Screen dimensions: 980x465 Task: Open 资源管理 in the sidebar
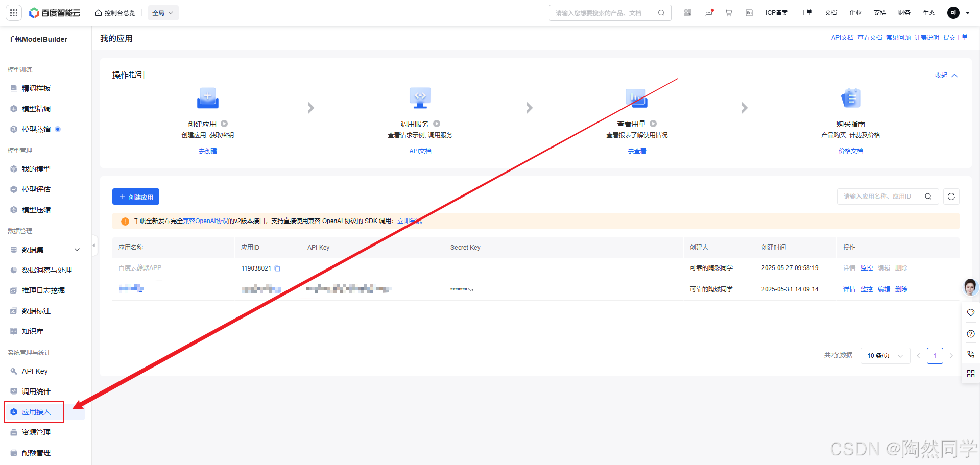(x=36, y=432)
